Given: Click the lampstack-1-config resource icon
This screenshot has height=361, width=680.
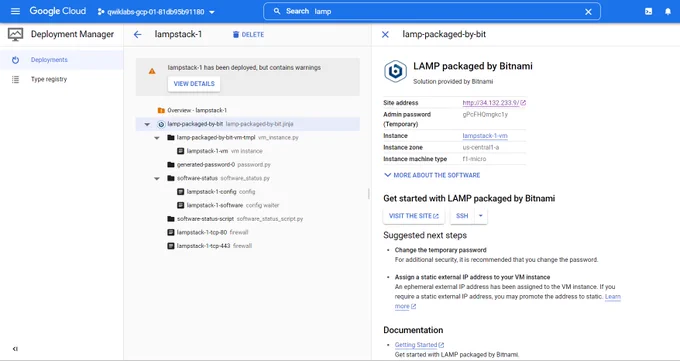Looking at the screenshot, I should (x=181, y=191).
